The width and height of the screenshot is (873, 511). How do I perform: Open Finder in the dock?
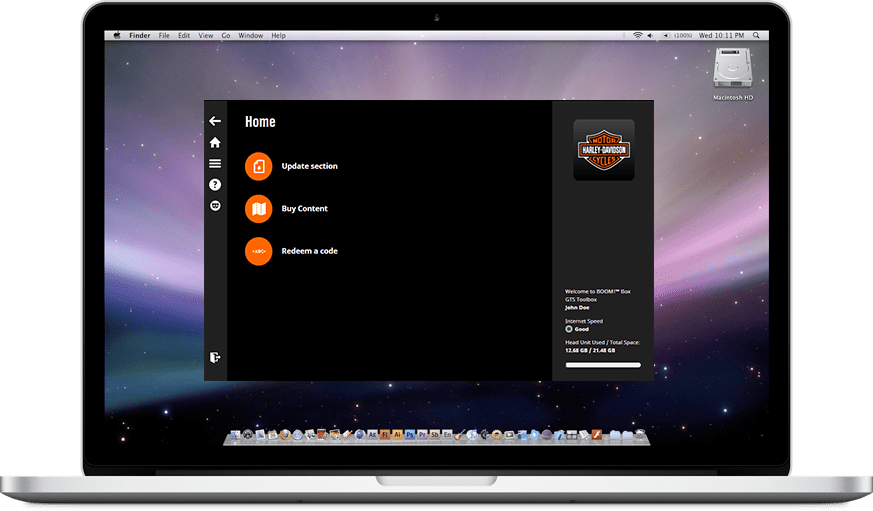235,434
